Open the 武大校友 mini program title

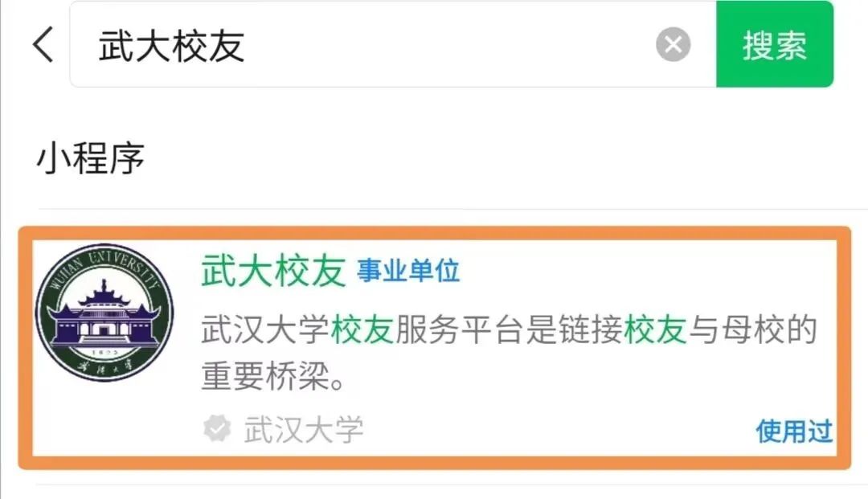tap(273, 271)
